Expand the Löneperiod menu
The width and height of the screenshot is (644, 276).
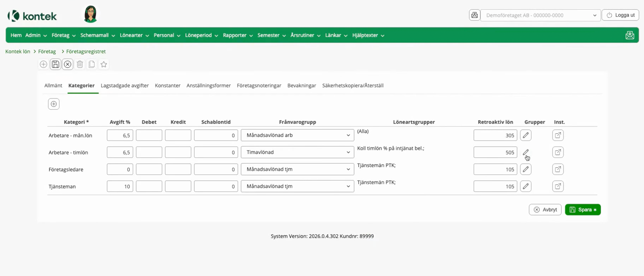point(201,35)
